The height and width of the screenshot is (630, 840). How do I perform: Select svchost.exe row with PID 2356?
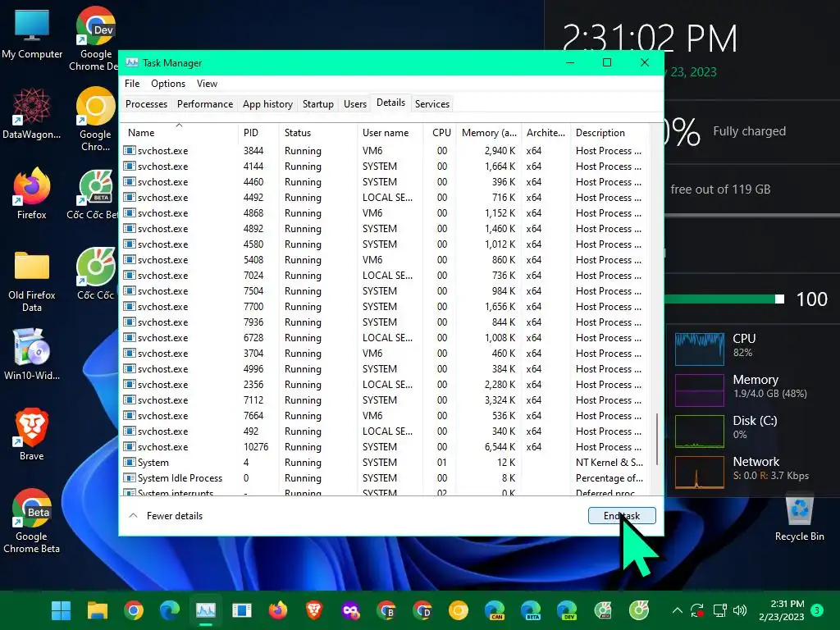(x=386, y=385)
